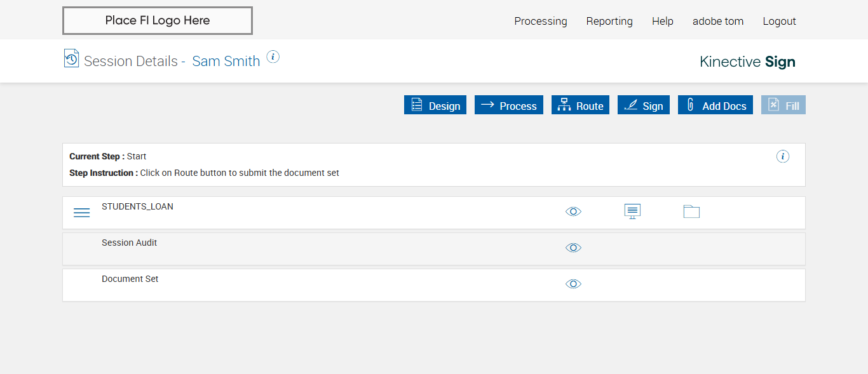868x374 pixels.
Task: Click the info icon in the Current Step panel
Action: point(783,156)
